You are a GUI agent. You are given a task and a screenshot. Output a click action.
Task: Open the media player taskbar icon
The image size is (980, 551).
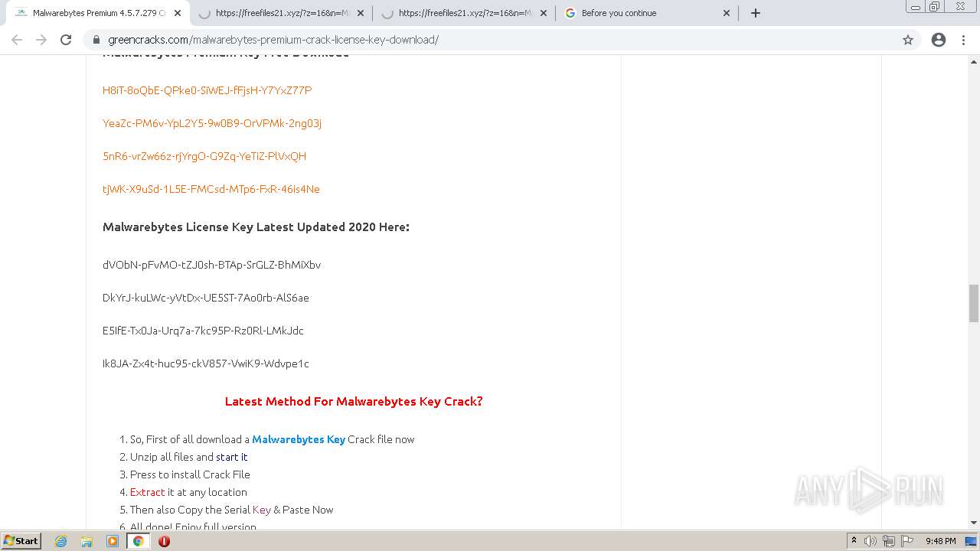(x=113, y=541)
